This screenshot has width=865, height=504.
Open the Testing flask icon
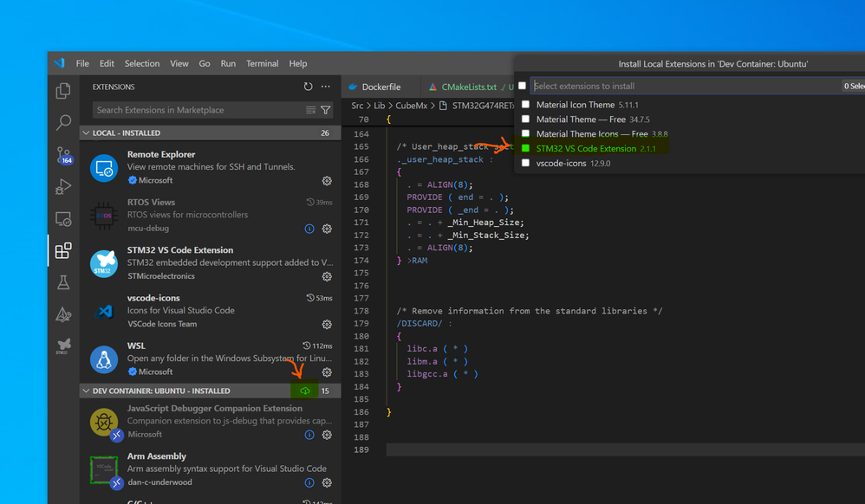click(x=63, y=282)
